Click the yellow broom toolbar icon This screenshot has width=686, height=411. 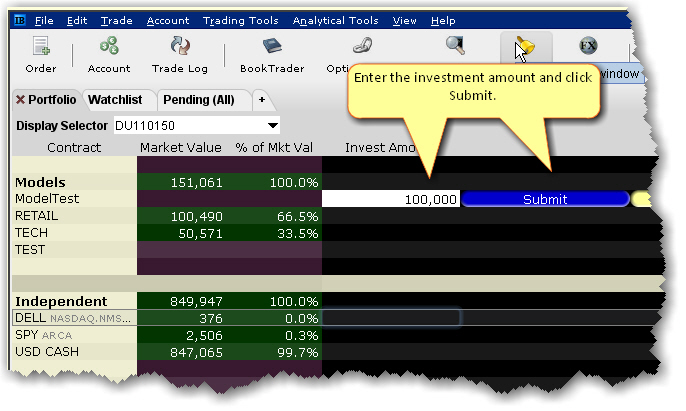[520, 45]
